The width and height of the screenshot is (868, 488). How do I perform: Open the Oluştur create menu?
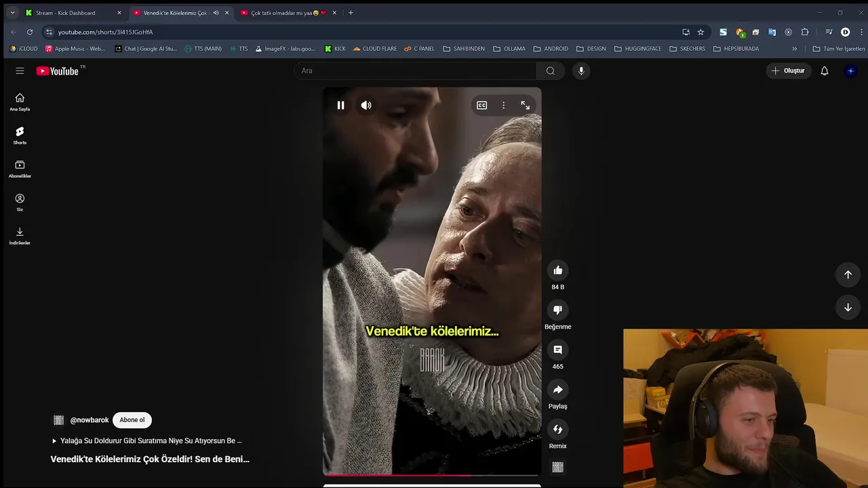(789, 70)
